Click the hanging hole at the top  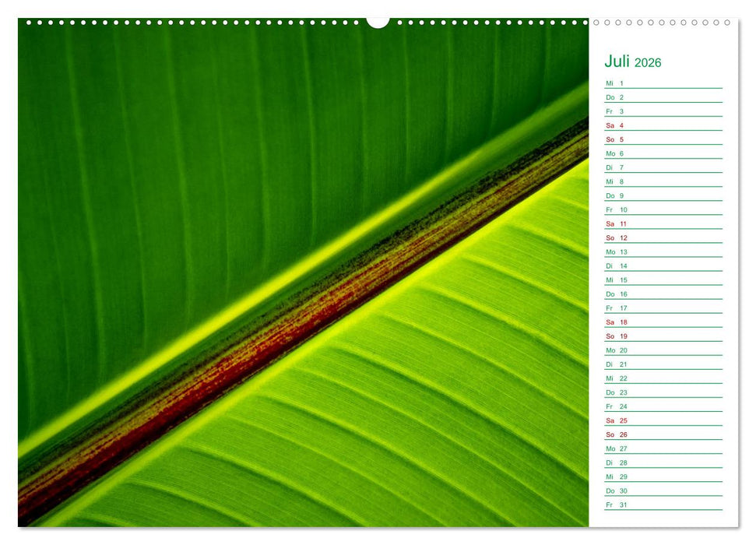tap(378, 23)
